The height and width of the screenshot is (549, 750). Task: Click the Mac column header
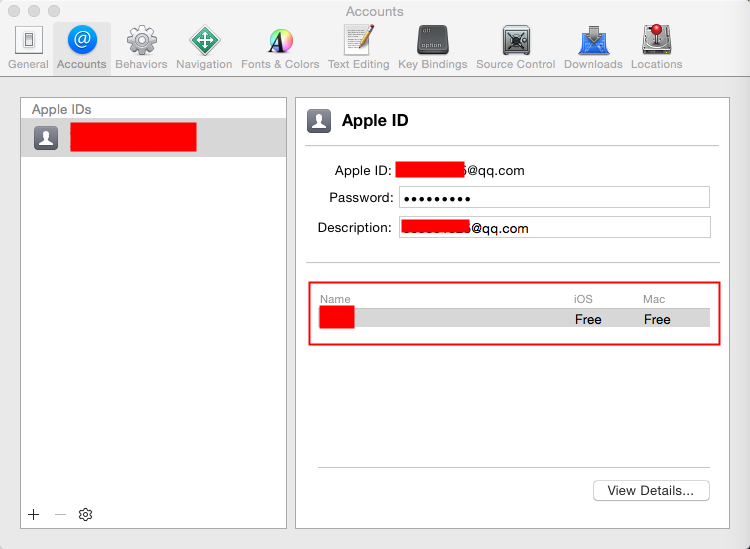coord(654,299)
